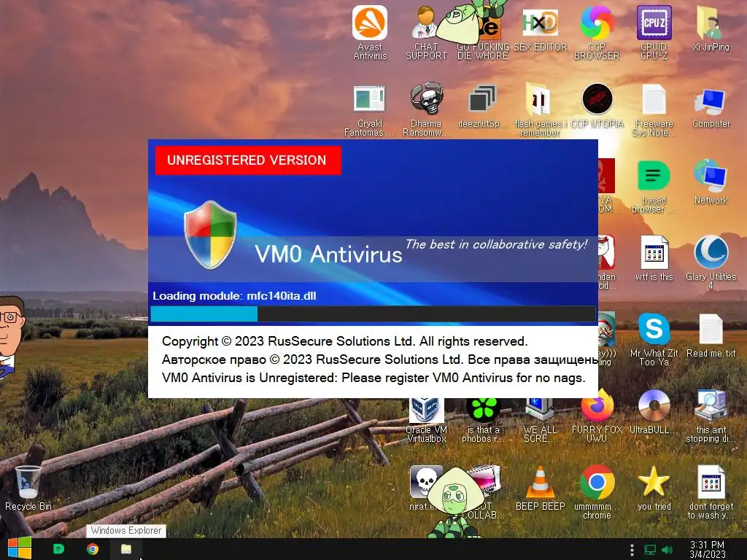Open the SEX EDITOR HxD icon

pyautogui.click(x=540, y=28)
